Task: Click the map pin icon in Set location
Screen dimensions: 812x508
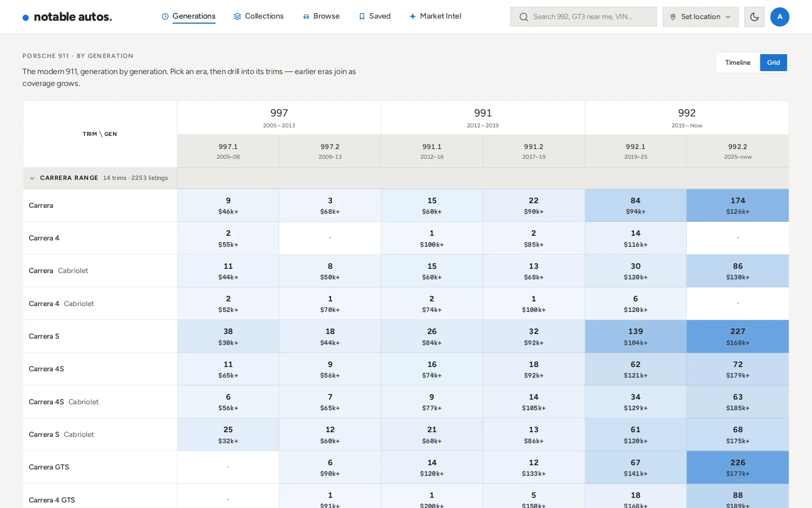Action: [673, 17]
